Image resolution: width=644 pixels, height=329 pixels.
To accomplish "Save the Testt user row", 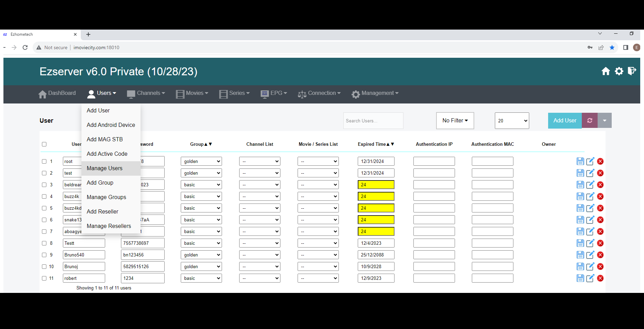I will [580, 243].
